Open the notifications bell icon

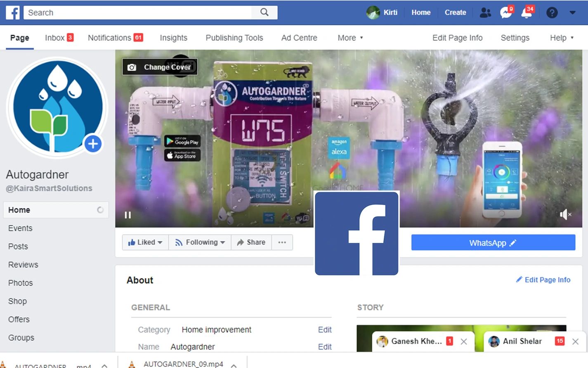(527, 13)
